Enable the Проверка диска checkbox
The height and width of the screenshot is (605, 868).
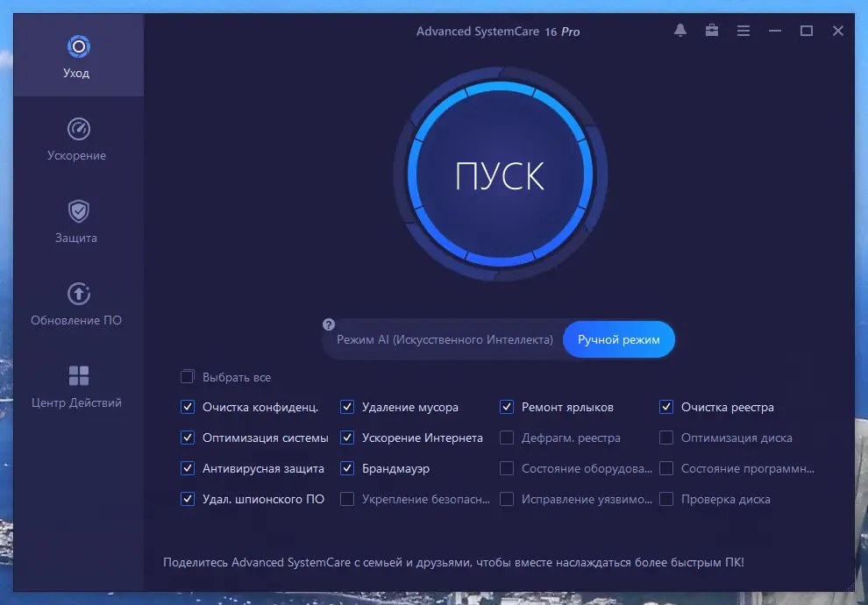(666, 499)
